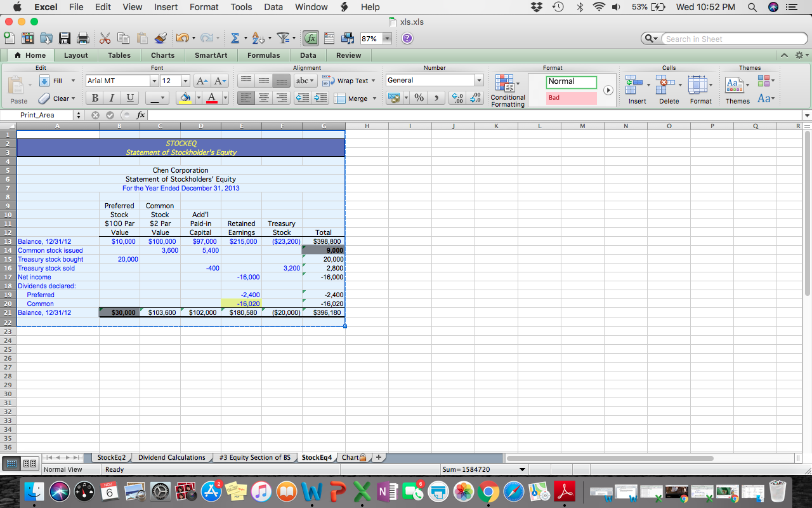Open zoom level dropdown at 87%
This screenshot has width=812, height=508.
tap(386, 38)
